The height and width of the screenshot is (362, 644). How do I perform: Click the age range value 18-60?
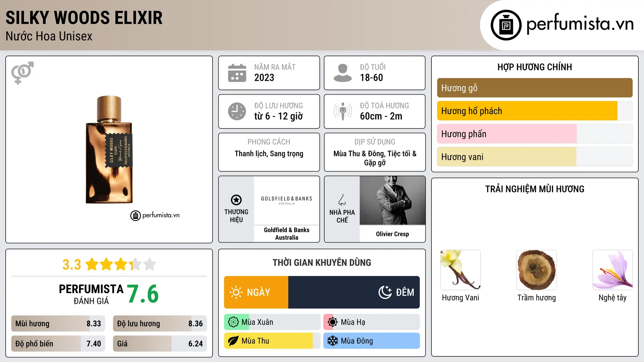[x=371, y=78]
